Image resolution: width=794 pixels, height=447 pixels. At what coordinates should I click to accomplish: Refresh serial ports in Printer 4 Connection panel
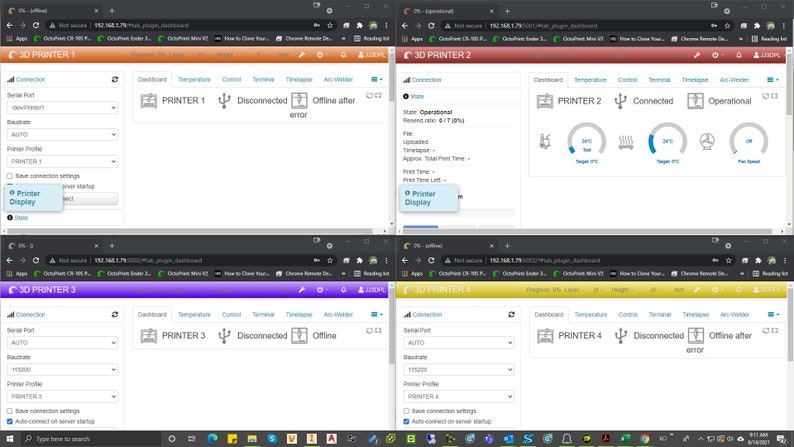[x=511, y=314]
